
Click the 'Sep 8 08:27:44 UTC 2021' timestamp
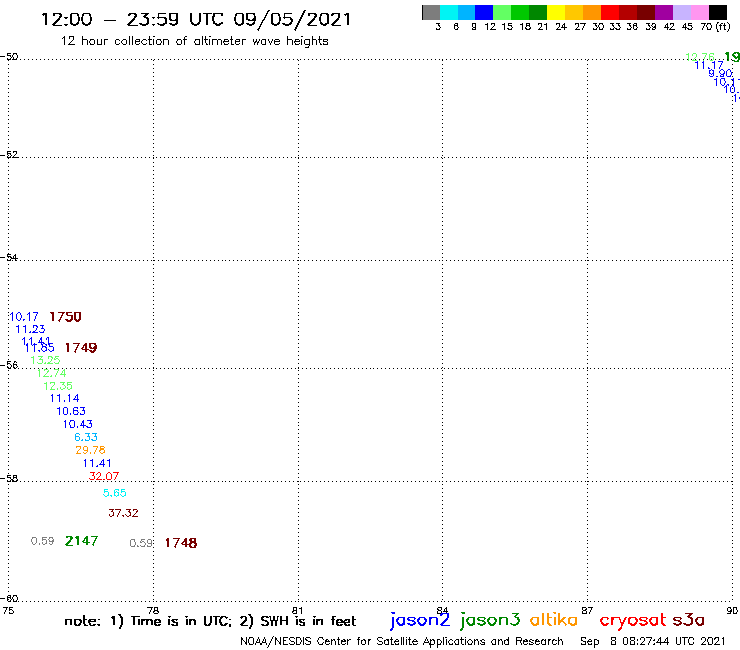(653, 642)
